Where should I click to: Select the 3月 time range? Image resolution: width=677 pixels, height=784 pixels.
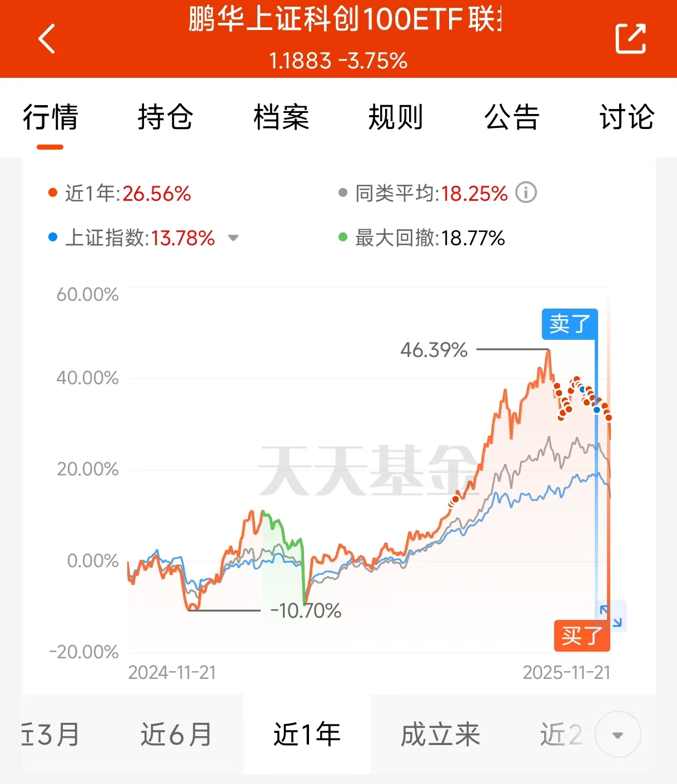[x=51, y=735]
